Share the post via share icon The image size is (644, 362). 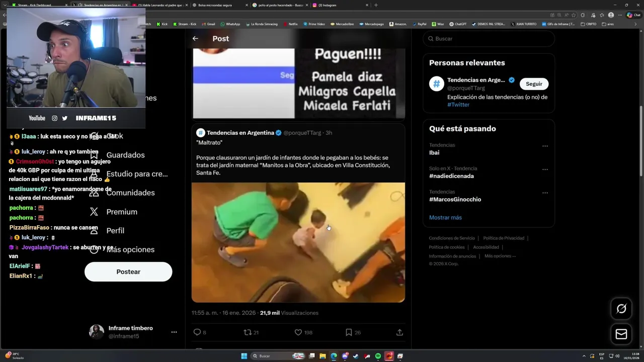click(x=399, y=332)
